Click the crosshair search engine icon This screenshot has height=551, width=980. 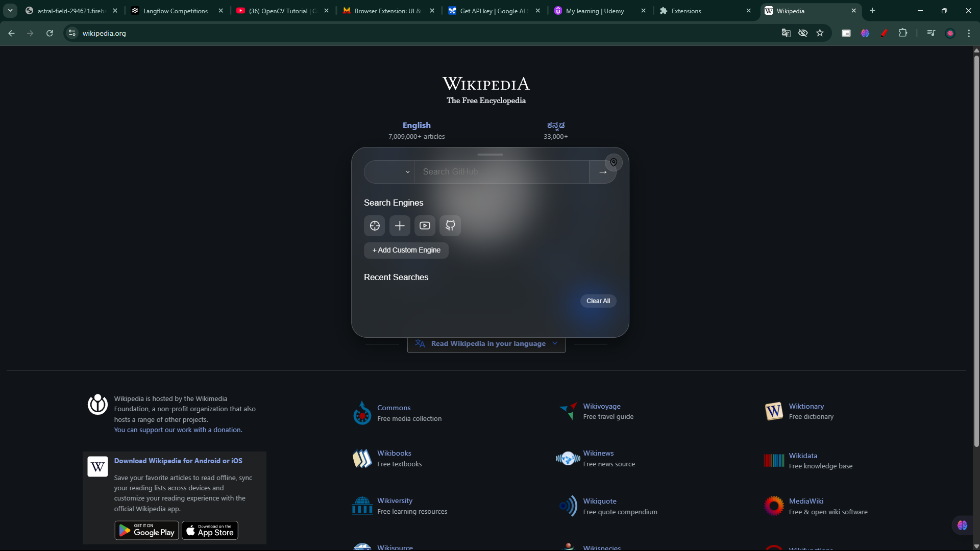375,226
